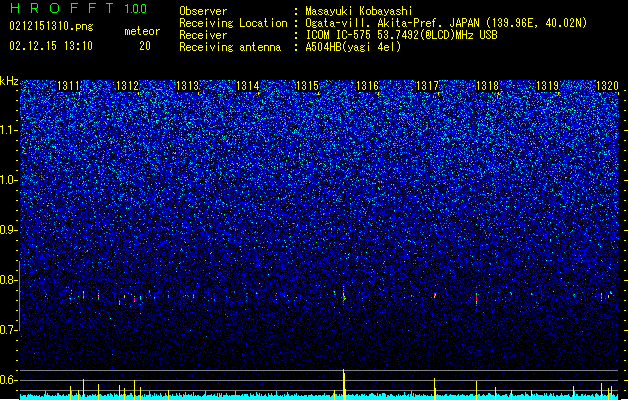Screen dimensions: 629x400
Task: Click the 0.6 kHz axis label
Action: click(9, 380)
